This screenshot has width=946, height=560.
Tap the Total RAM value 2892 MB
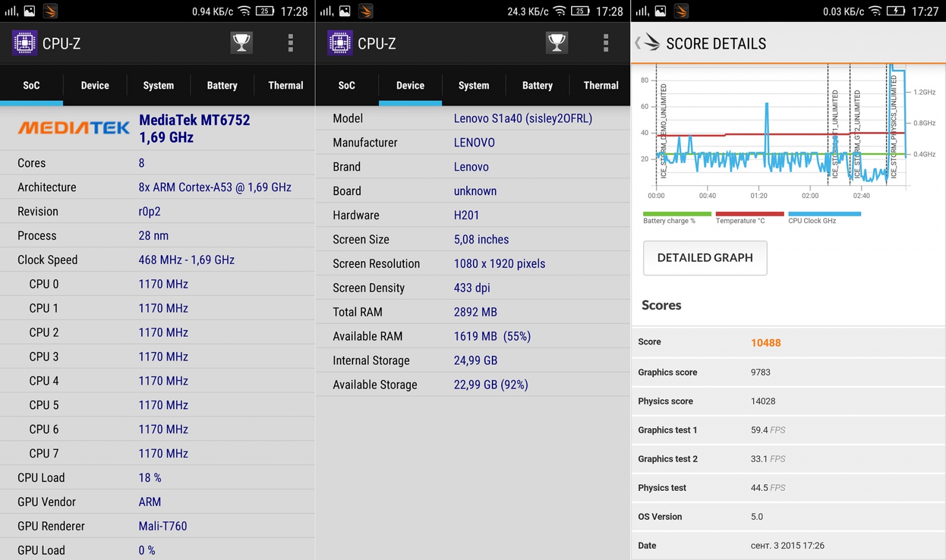(x=475, y=312)
